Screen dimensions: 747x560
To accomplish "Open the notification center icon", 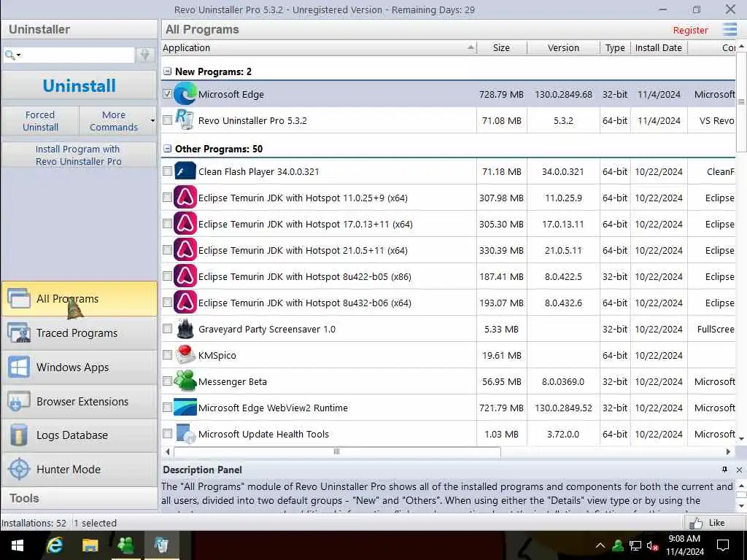I will pyautogui.click(x=723, y=545).
